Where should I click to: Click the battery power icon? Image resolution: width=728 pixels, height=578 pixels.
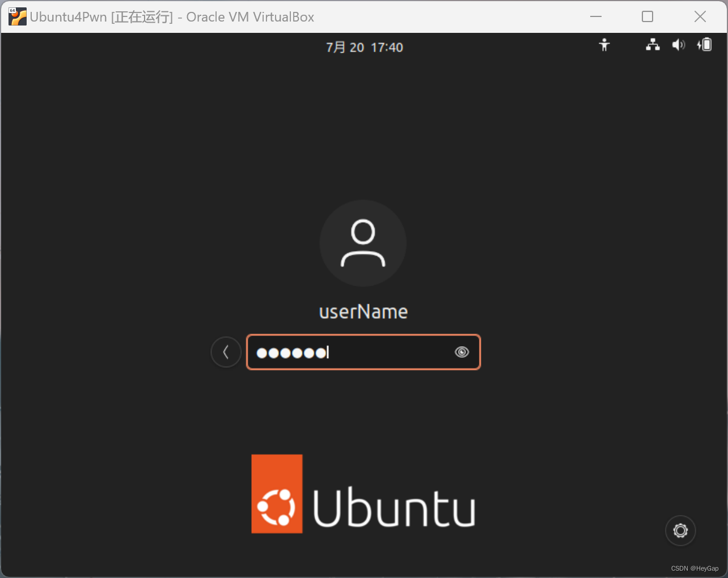click(x=704, y=45)
